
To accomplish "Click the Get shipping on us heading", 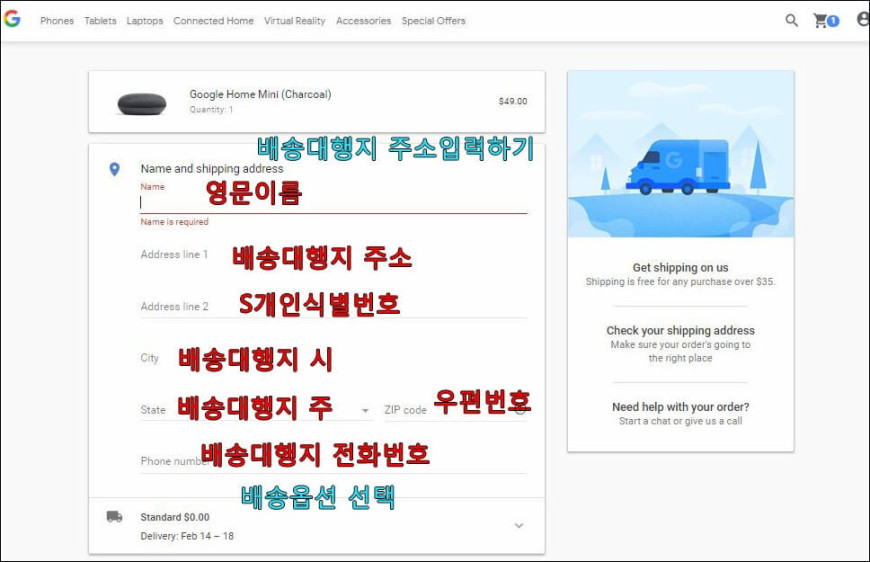I will (x=680, y=267).
